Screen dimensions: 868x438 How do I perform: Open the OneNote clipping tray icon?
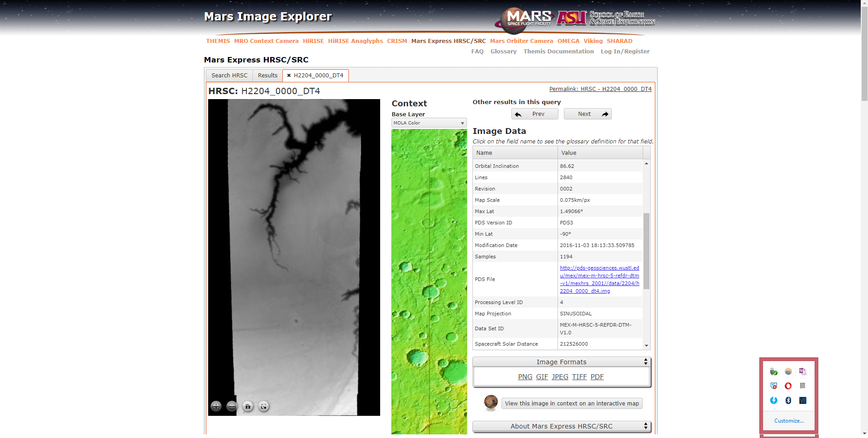click(803, 371)
